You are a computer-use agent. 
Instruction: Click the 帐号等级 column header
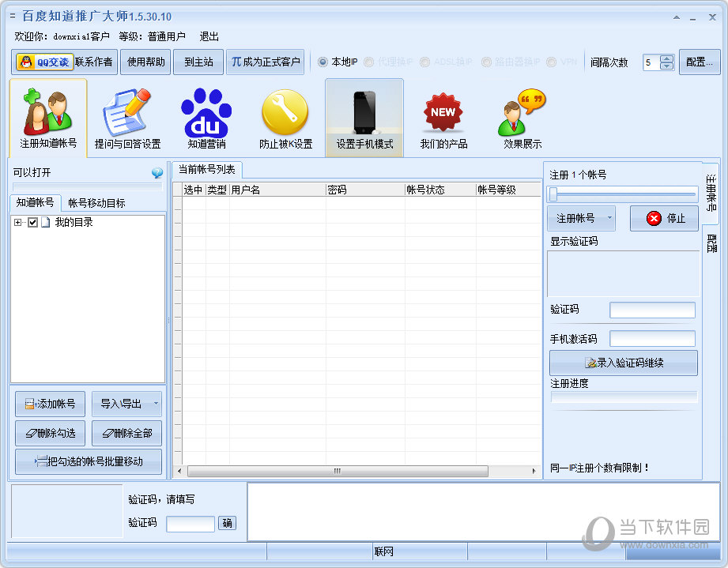[508, 190]
